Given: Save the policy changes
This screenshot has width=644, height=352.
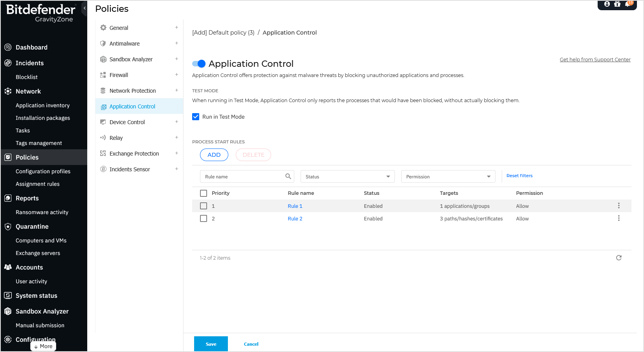Looking at the screenshot, I should pos(211,344).
